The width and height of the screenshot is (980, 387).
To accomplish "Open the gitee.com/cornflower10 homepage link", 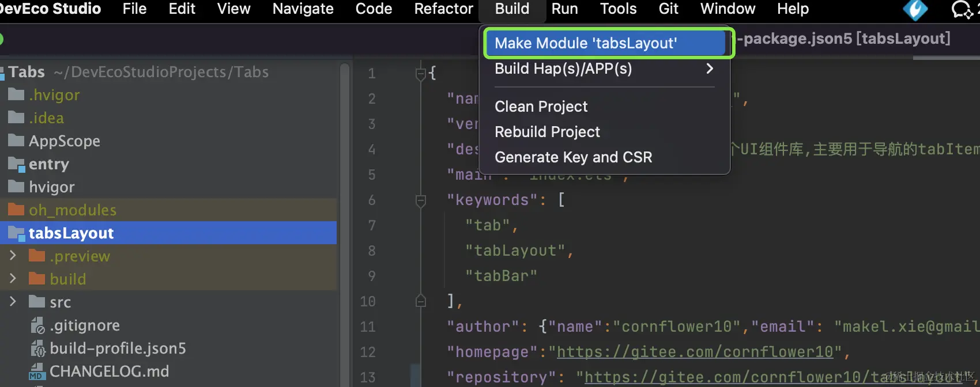I will click(x=695, y=352).
